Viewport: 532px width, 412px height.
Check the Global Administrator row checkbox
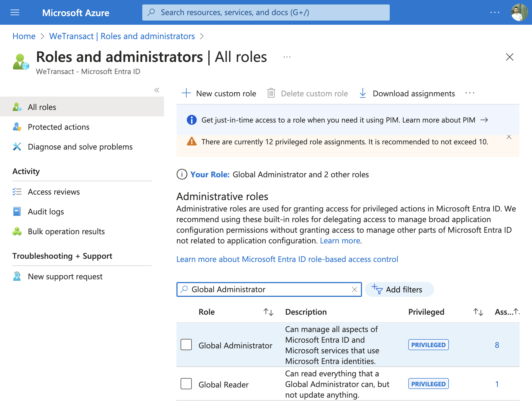point(186,344)
